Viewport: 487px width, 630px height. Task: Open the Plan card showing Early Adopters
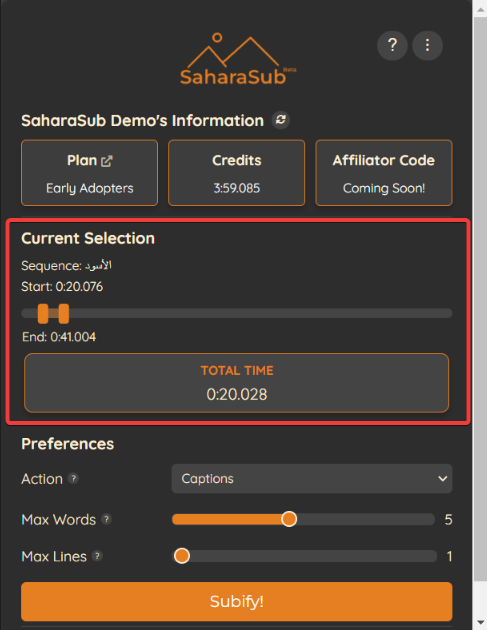point(90,173)
